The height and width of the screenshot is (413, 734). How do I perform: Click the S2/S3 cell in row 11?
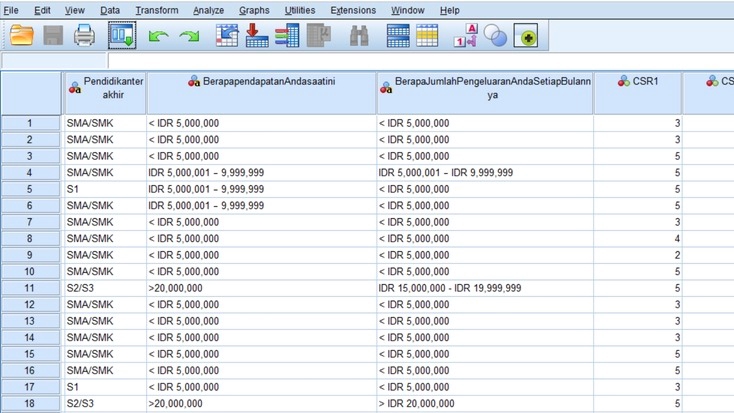point(105,288)
